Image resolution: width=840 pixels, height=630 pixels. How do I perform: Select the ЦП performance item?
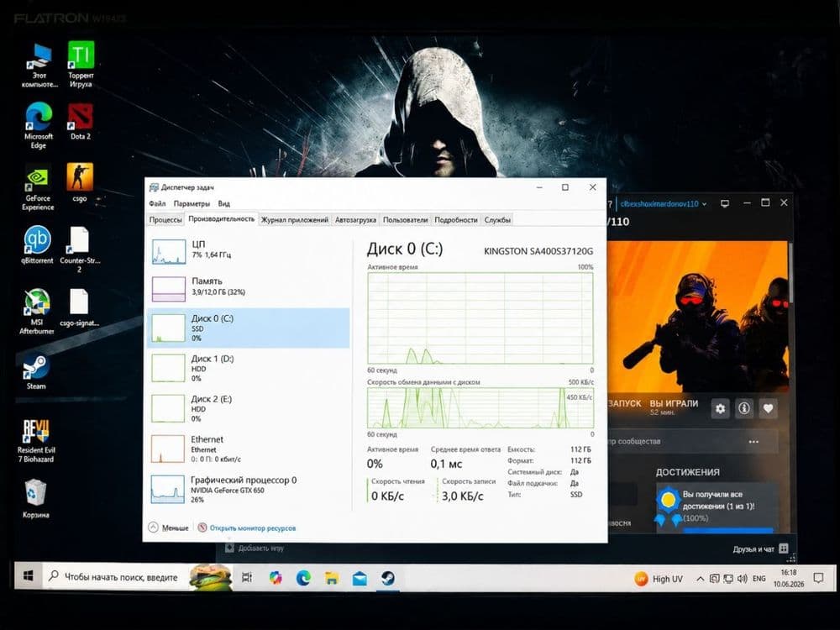249,250
